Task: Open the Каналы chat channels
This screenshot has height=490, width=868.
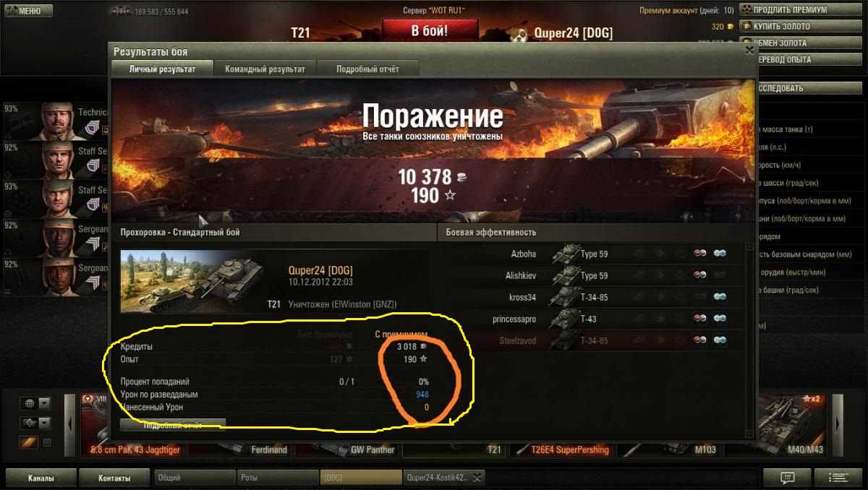Action: point(41,478)
